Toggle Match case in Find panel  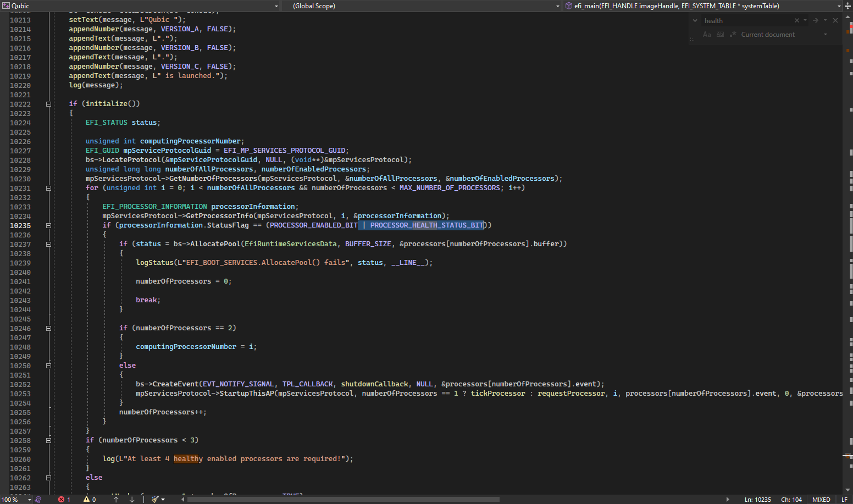coord(707,35)
